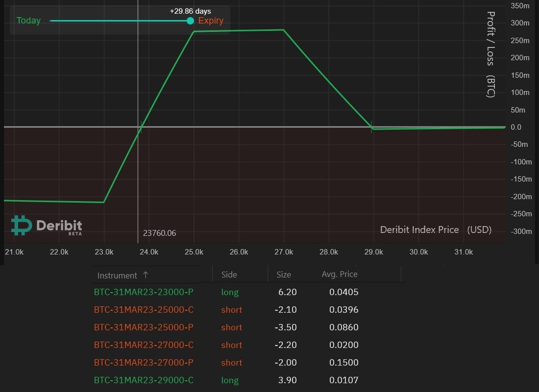The height and width of the screenshot is (392, 539).
Task: Click the 29.0k breakeven point on the chart
Action: click(x=372, y=127)
